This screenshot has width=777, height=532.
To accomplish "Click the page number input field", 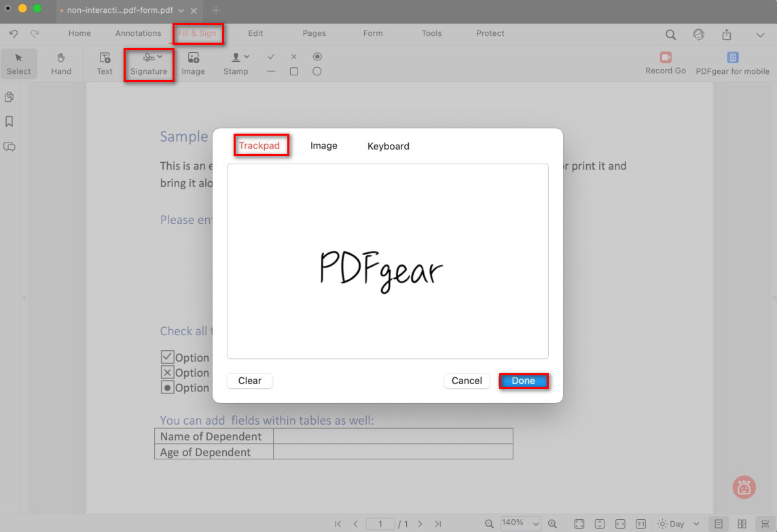I will [x=380, y=524].
